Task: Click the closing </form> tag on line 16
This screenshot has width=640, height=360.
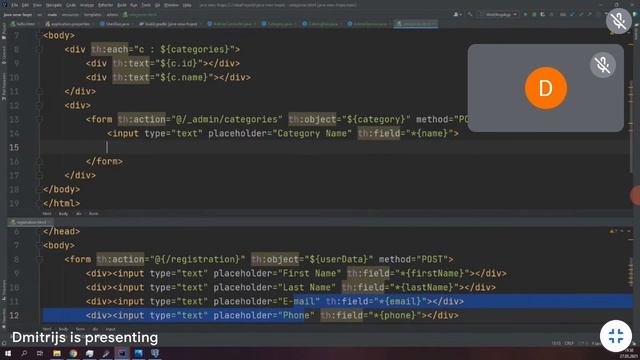Action: (x=104, y=162)
